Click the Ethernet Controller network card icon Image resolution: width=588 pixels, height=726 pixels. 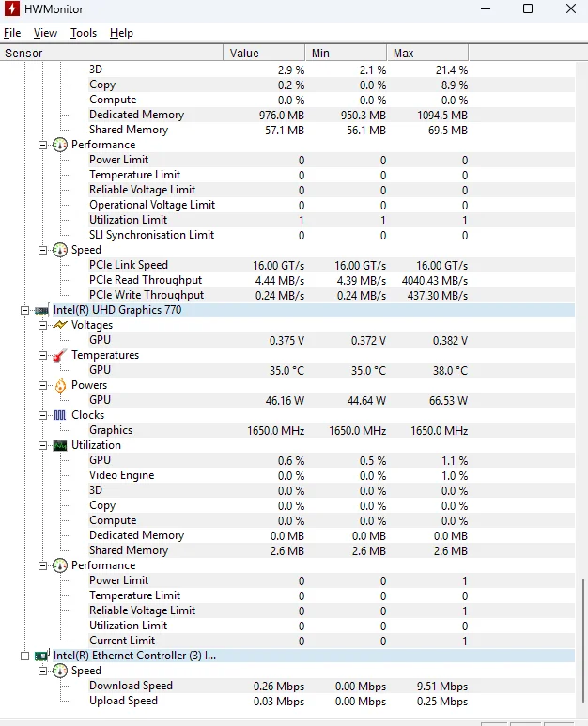[42, 656]
